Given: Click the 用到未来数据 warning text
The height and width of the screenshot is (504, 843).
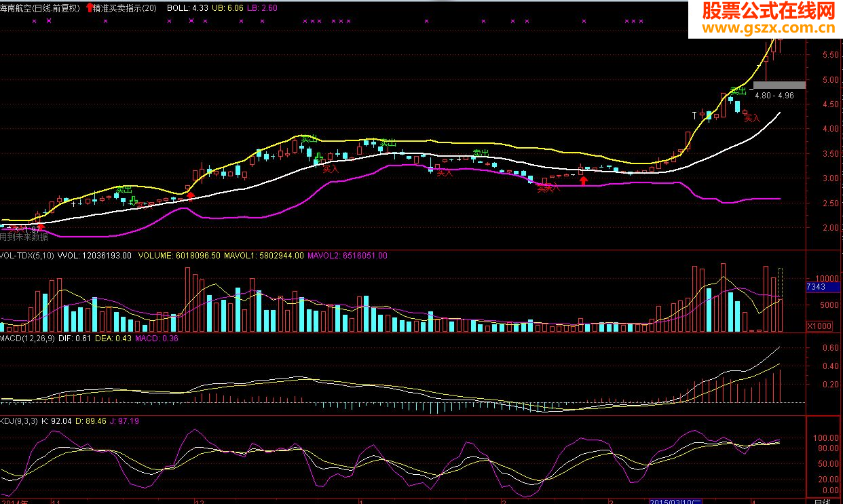Looking at the screenshot, I should [24, 237].
